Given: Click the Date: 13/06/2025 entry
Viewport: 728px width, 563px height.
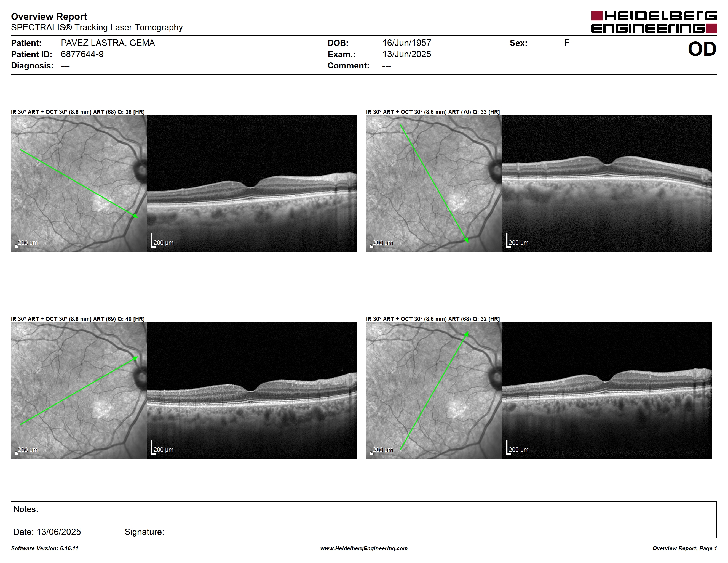Looking at the screenshot, I should tap(47, 532).
